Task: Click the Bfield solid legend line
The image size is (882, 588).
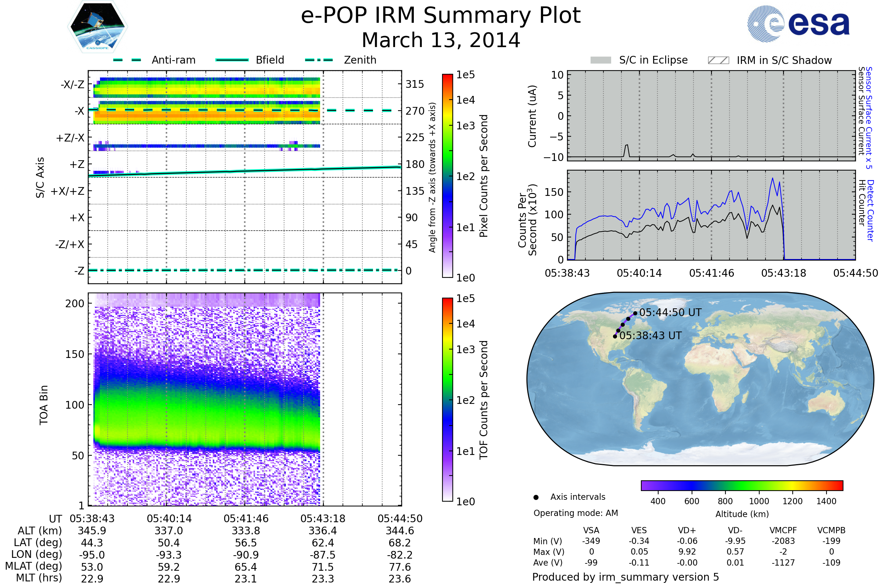Action: point(232,60)
